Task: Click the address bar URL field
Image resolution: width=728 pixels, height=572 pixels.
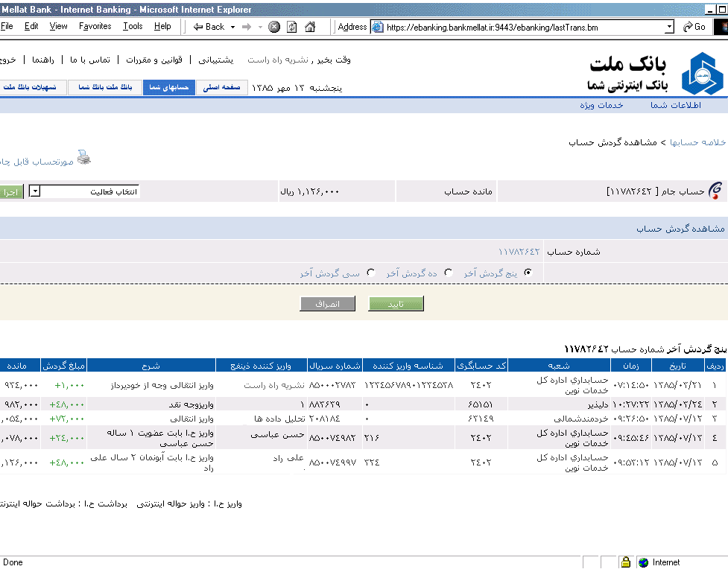Action: click(522, 27)
